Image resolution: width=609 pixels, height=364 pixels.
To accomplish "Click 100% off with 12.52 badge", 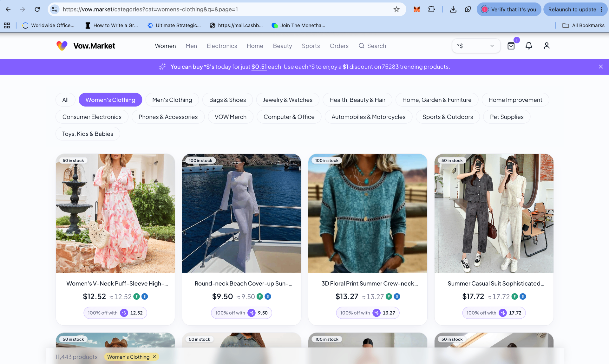I will [115, 313].
